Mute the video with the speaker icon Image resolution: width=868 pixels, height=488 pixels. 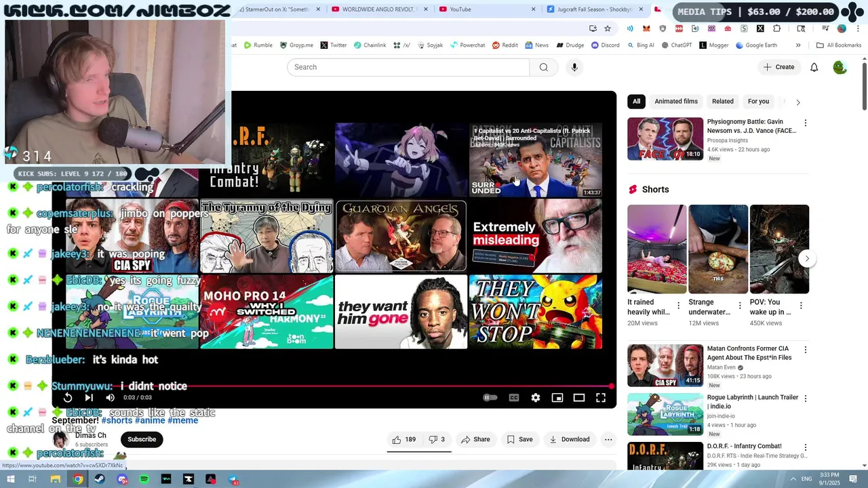[x=110, y=398]
